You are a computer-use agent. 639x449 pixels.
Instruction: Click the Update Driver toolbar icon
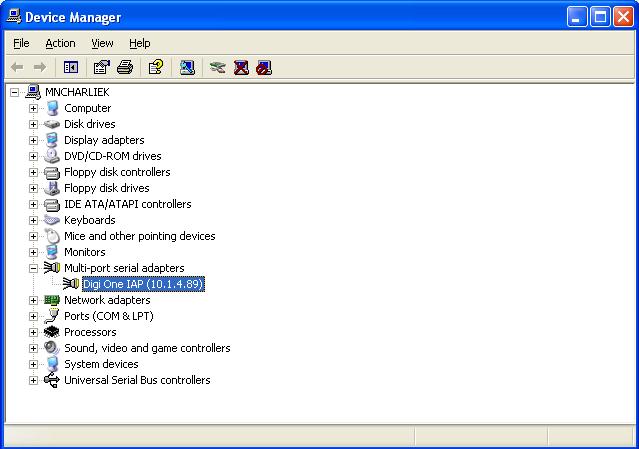pyautogui.click(x=217, y=68)
